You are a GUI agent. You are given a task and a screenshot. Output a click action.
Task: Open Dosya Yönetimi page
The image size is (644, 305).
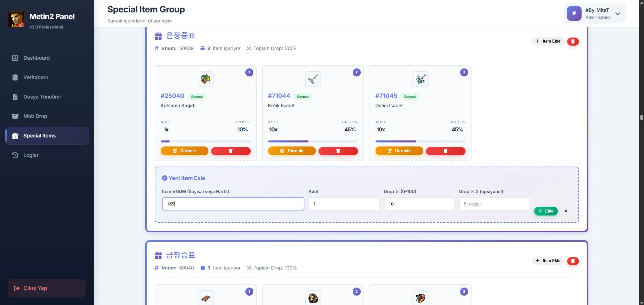(42, 97)
